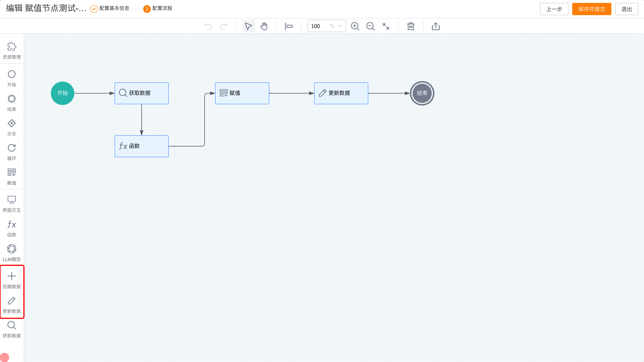Go to the 配置基本信息 step

click(110, 8)
